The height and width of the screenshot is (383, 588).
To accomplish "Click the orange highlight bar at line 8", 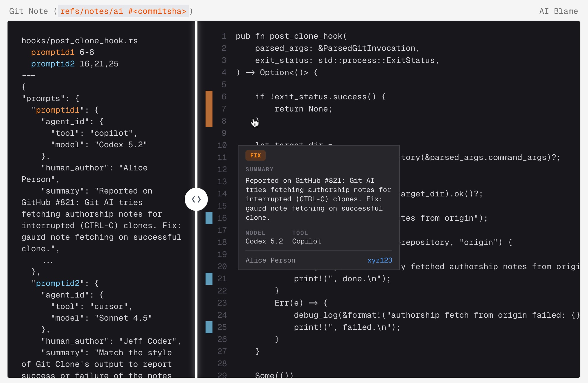I will click(209, 121).
